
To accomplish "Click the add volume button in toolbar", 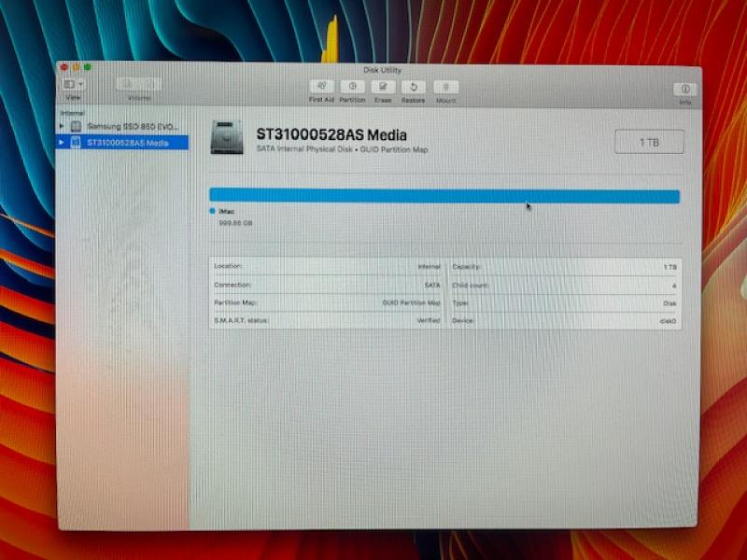I will [128, 84].
